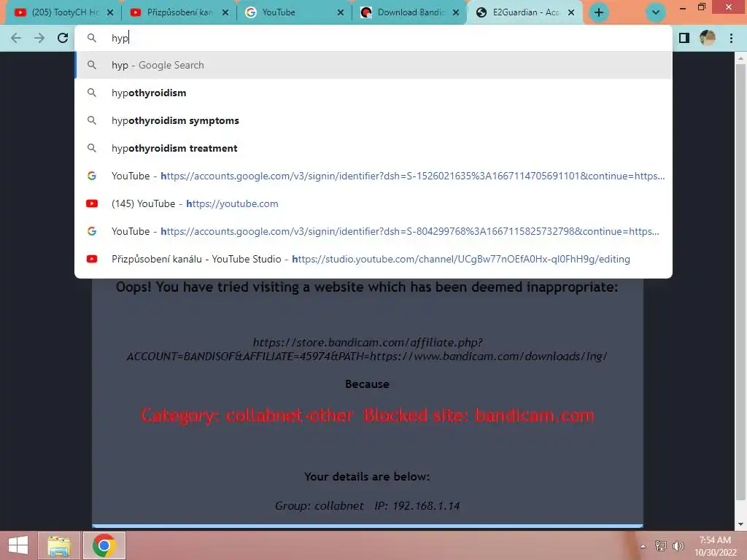Close the TootyCH YouTube tab
The width and height of the screenshot is (747, 560).
point(110,13)
